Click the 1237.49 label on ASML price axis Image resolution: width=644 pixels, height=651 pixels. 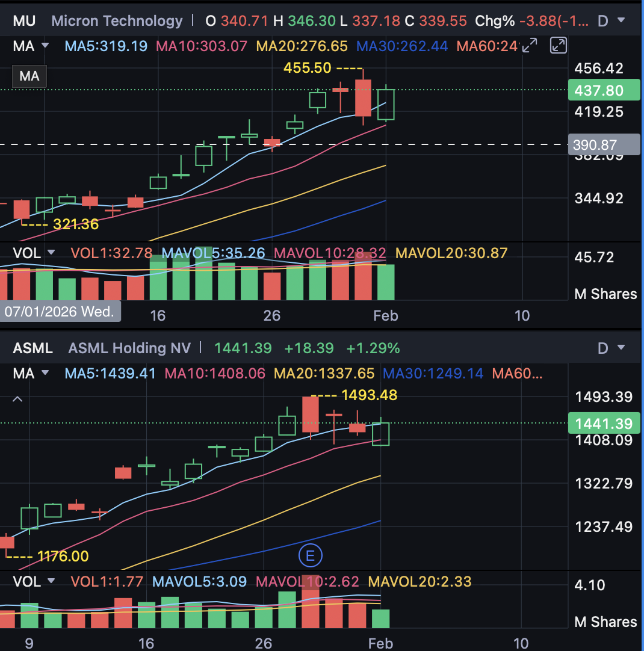(x=603, y=527)
